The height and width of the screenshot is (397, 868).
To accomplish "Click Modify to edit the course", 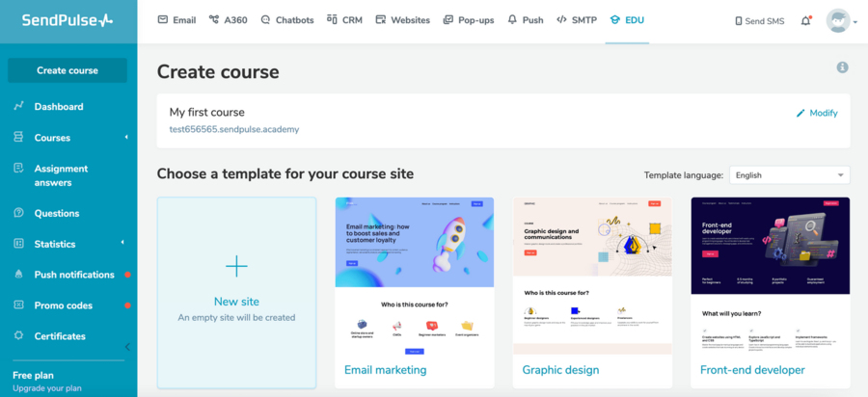I will (x=816, y=113).
